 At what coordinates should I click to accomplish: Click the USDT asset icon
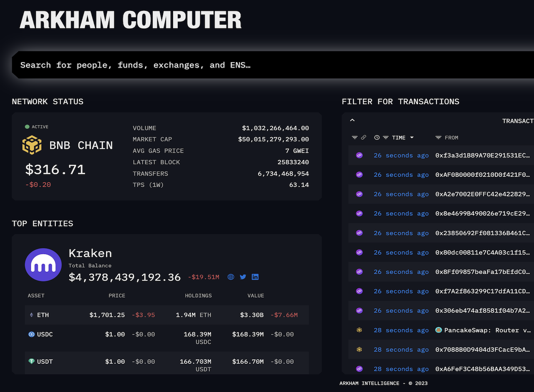click(31, 361)
